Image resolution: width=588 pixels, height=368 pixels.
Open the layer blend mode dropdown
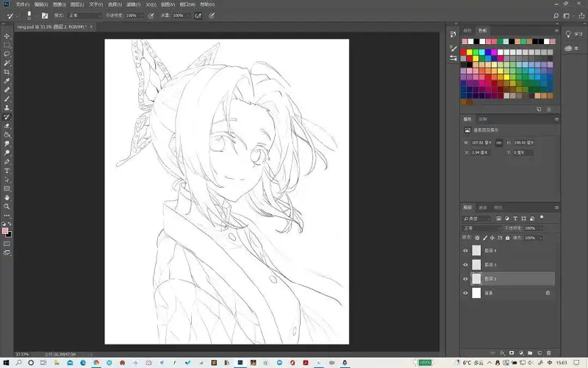click(482, 228)
